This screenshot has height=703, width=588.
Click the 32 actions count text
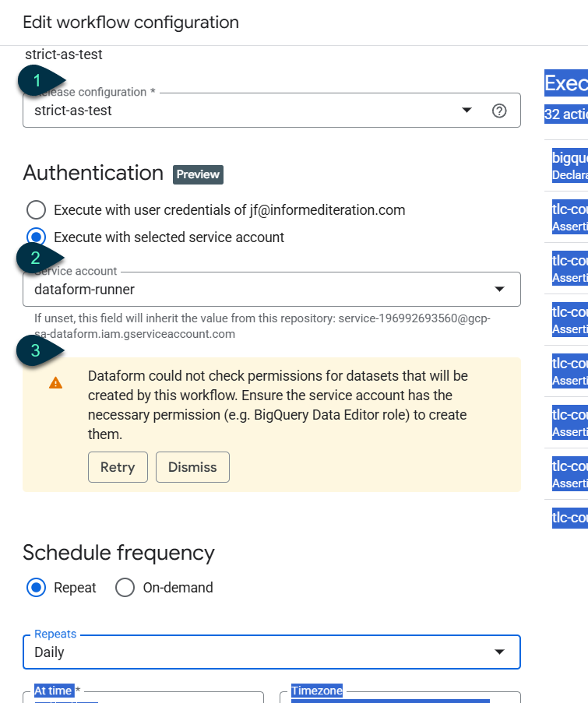click(x=565, y=114)
